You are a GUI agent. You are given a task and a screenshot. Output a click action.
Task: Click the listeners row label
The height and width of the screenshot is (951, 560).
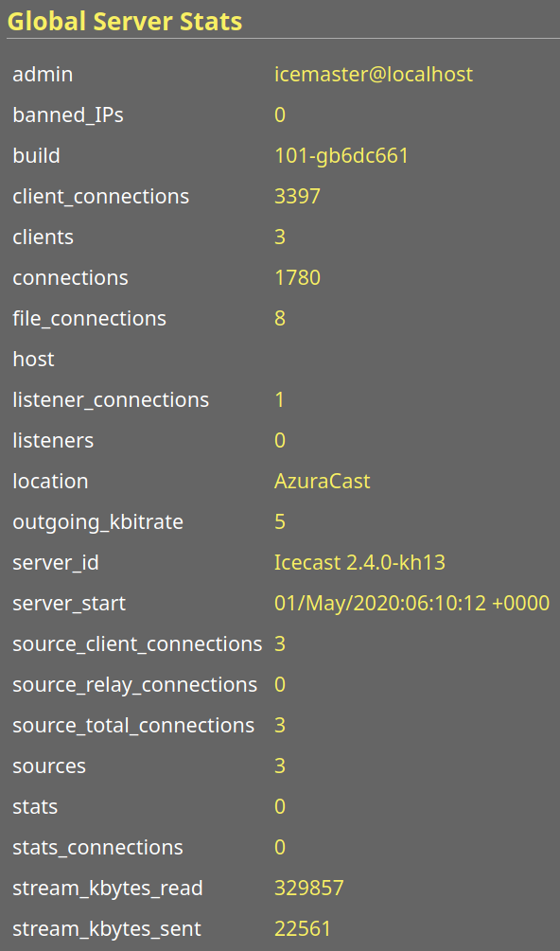point(53,440)
